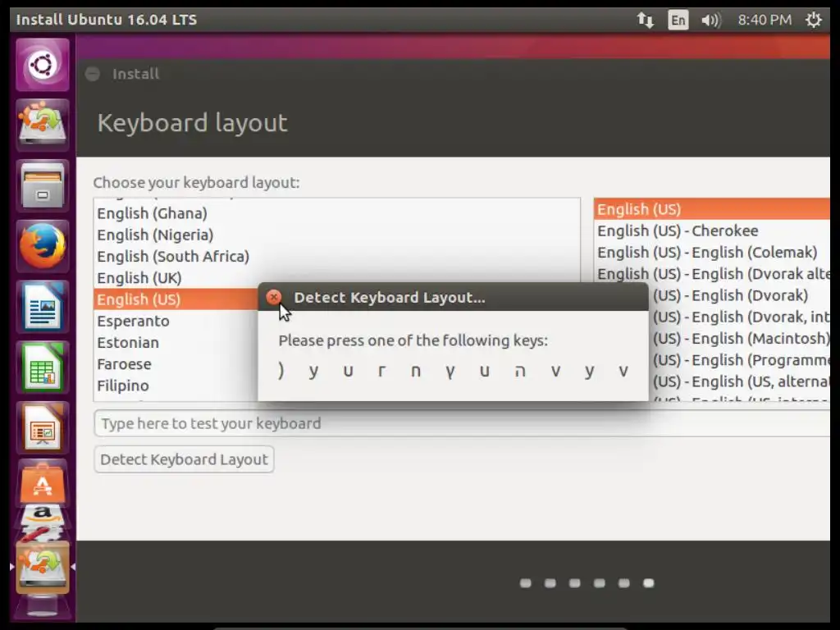Image resolution: width=840 pixels, height=630 pixels.
Task: Select English (US) - English (Colemak) variant
Action: click(x=711, y=252)
